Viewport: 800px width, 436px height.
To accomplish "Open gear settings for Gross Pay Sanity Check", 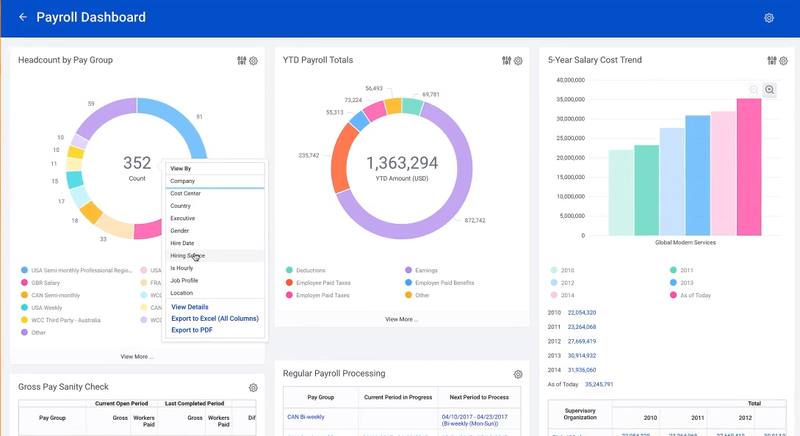I will pos(253,388).
